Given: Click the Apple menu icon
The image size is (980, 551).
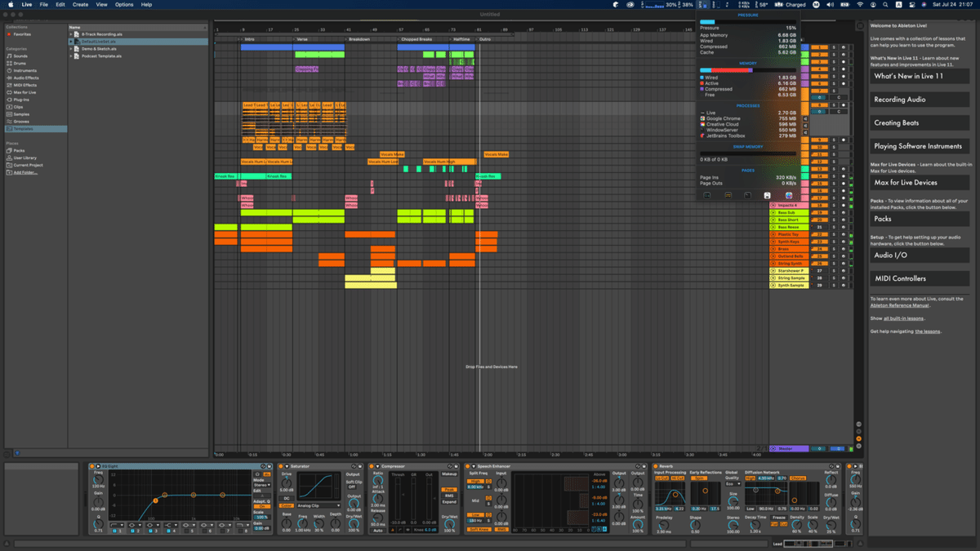Looking at the screenshot, I should click(10, 4).
